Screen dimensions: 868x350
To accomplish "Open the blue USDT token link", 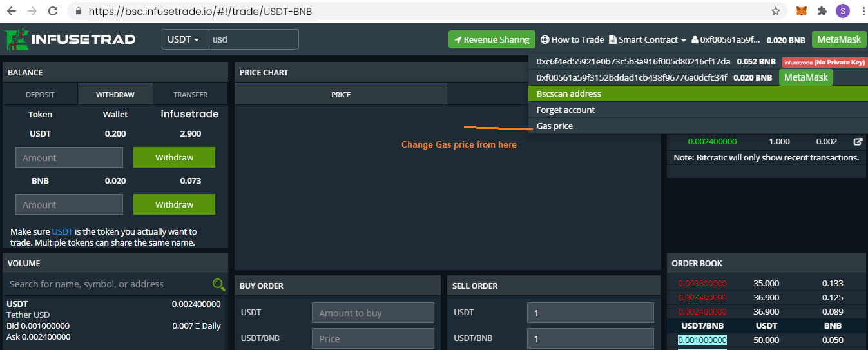I will pyautogui.click(x=63, y=231).
